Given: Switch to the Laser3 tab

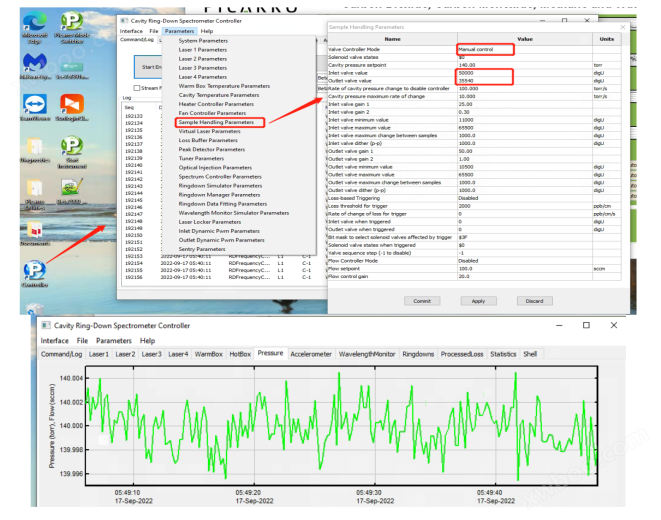Looking at the screenshot, I should click(x=151, y=354).
